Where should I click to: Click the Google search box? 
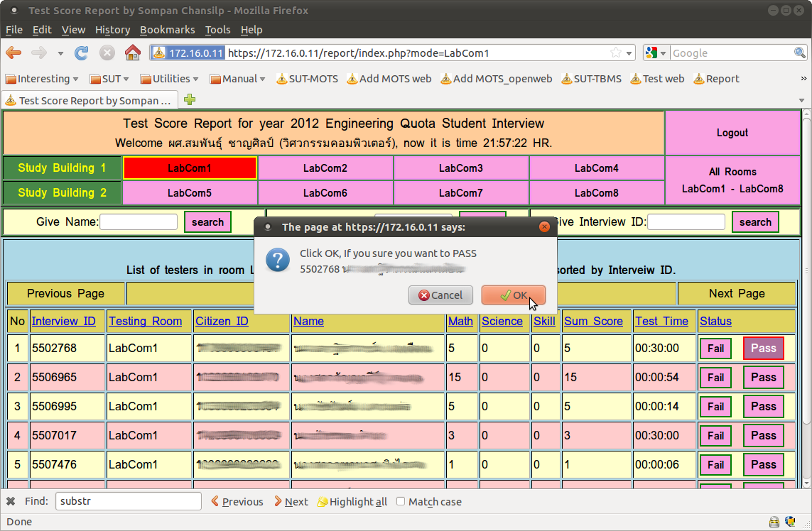(x=732, y=53)
